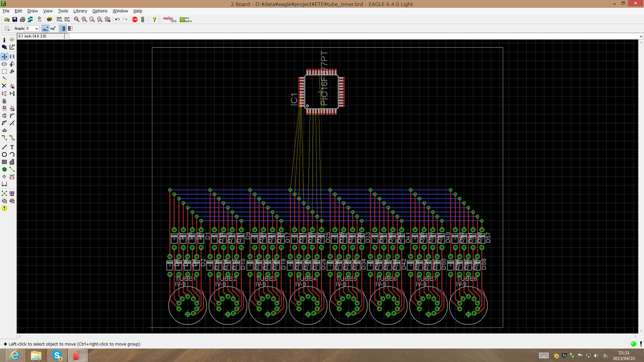644x362 pixels.
Task: Select the Info tool
Action: (5, 40)
